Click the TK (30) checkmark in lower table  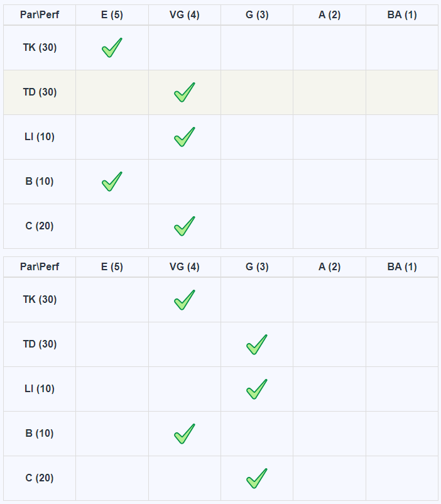[x=184, y=300]
